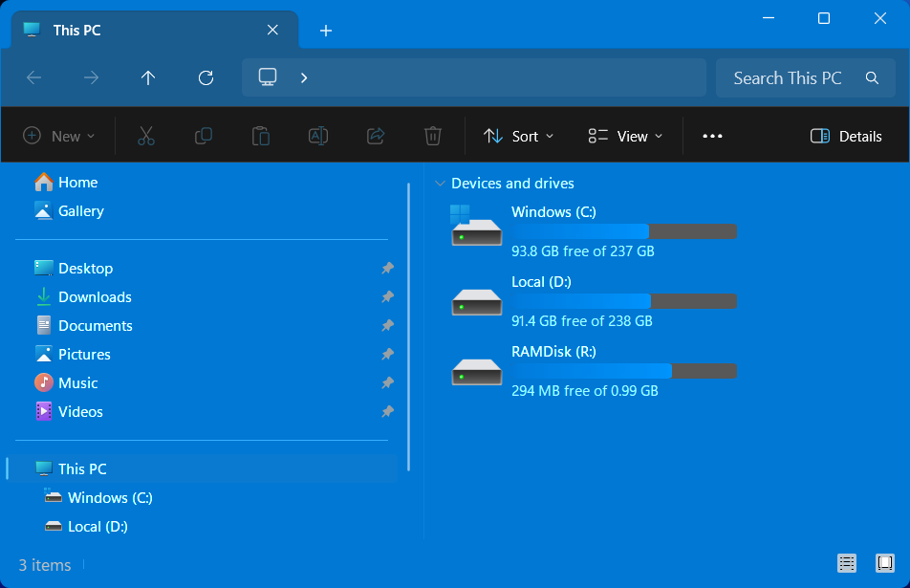This screenshot has height=588, width=910.
Task: Refresh the This PC view
Action: [x=206, y=77]
